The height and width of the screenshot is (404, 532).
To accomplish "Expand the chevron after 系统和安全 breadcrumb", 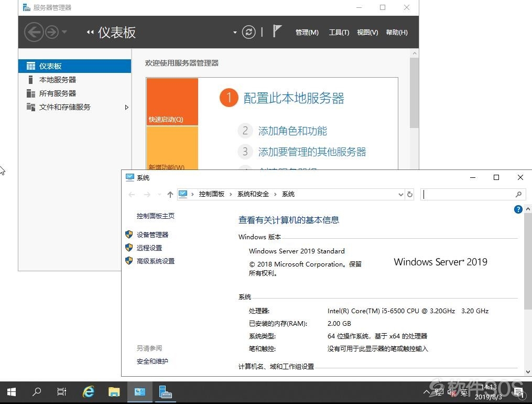I will 275,194.
